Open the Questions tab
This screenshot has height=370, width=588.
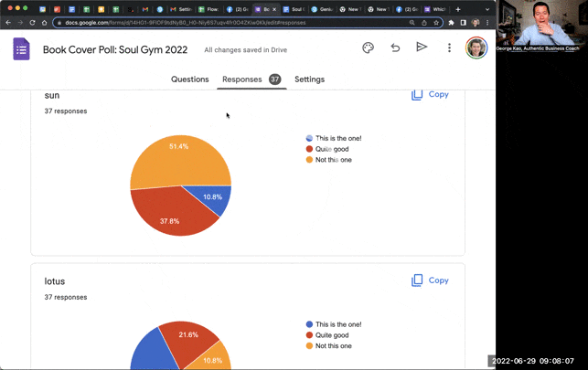pos(189,79)
